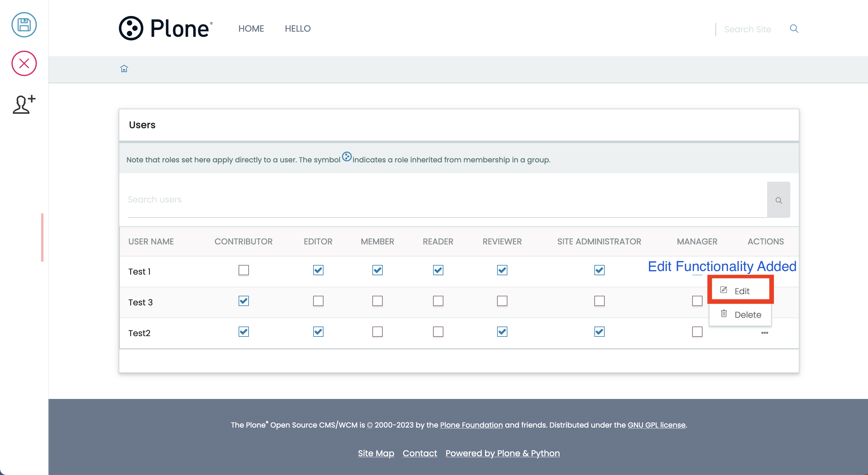Disable the Editor role for Test2

pos(318,332)
